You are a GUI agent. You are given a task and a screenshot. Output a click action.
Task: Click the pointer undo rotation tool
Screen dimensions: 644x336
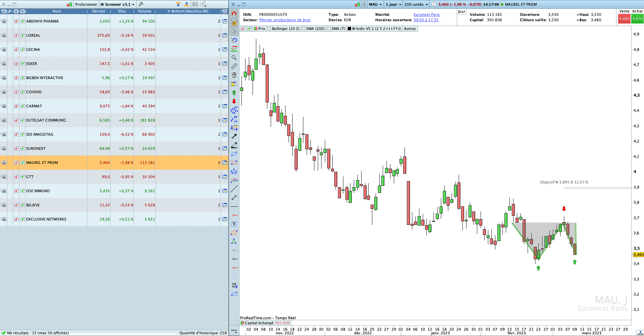pyautogui.click(x=234, y=40)
